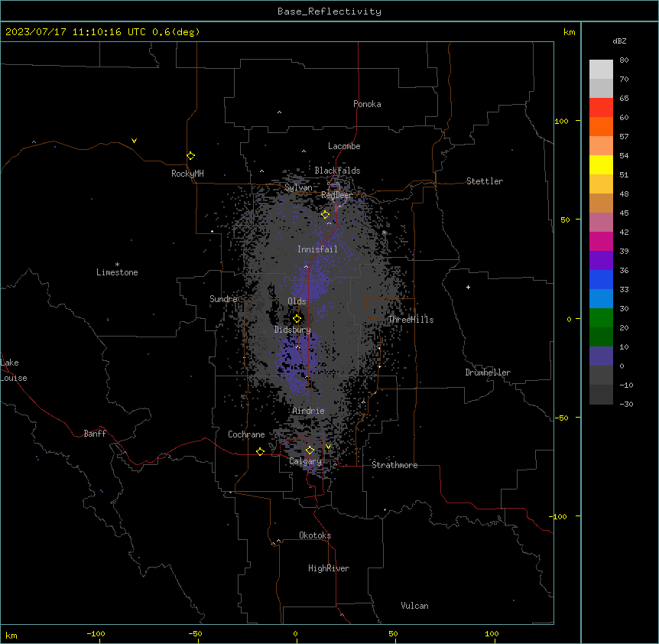Click the Limestone label
Image resolution: width=659 pixels, height=644 pixels.
(117, 272)
